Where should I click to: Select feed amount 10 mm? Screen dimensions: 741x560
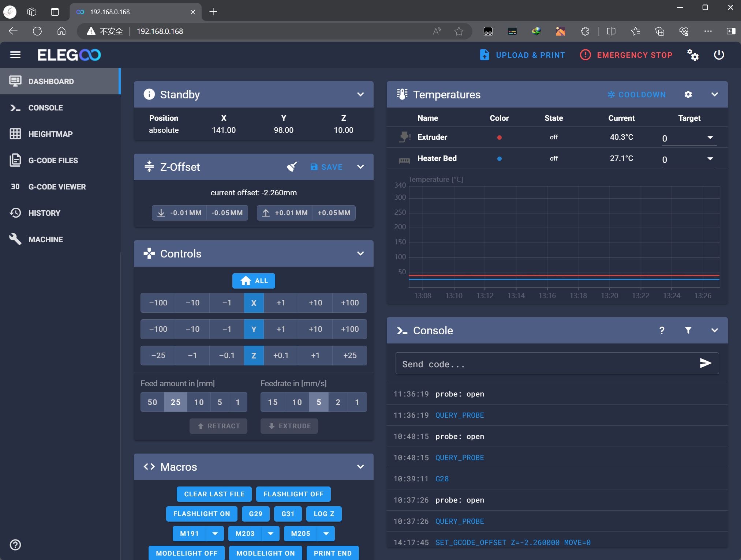point(199,402)
